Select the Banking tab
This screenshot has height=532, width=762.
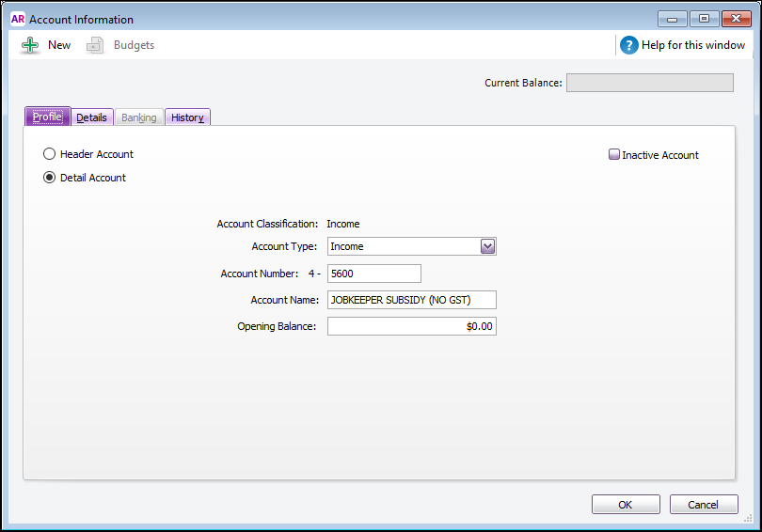tap(139, 117)
